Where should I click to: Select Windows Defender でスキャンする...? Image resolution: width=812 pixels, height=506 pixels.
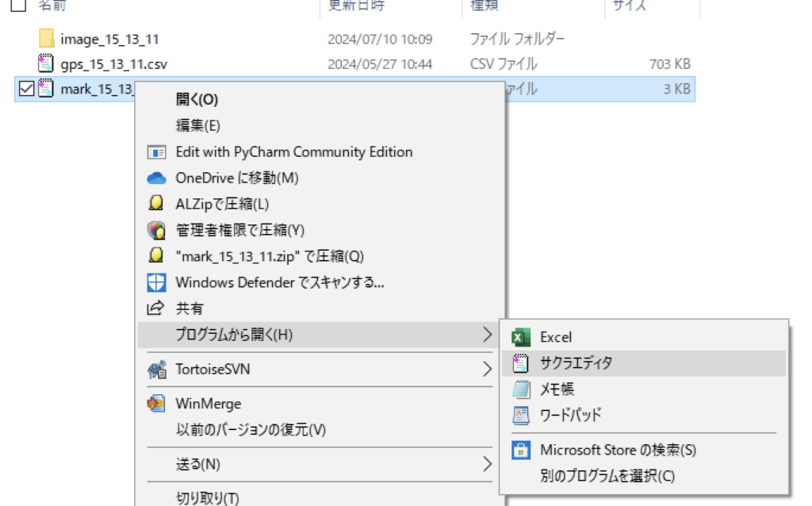tap(280, 283)
